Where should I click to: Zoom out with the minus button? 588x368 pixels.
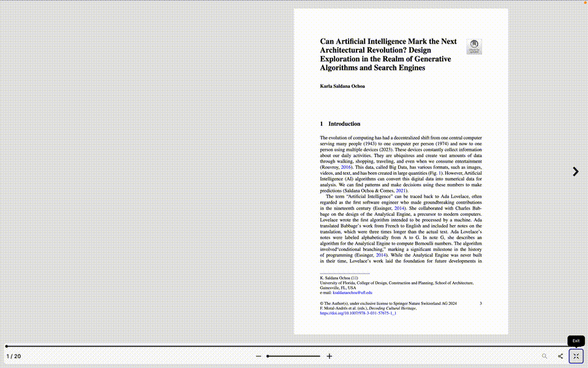point(258,356)
